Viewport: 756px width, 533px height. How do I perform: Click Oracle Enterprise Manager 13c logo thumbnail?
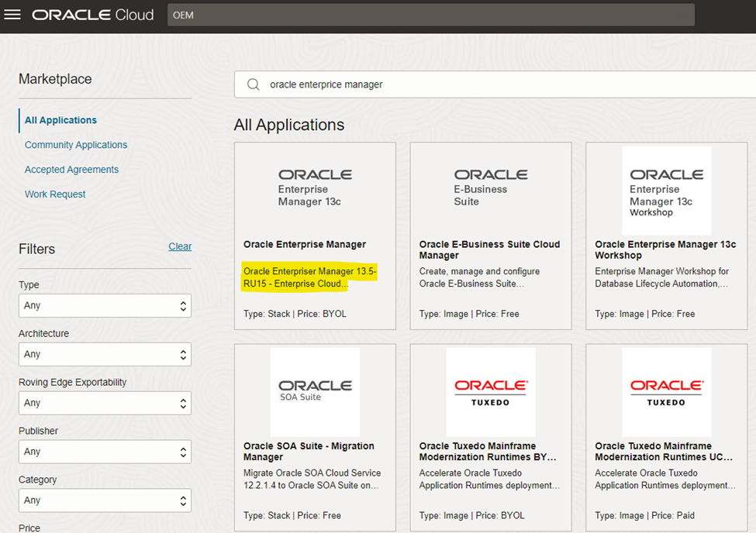pos(315,188)
